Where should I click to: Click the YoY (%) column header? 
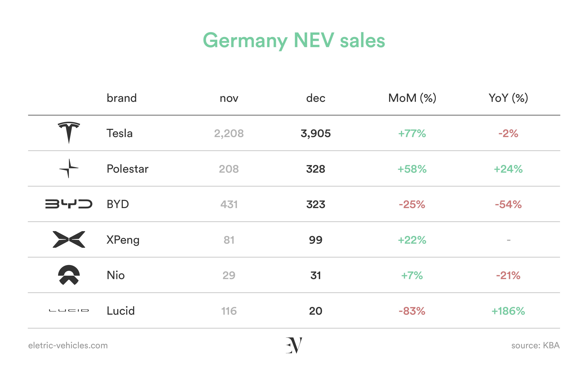[508, 98]
